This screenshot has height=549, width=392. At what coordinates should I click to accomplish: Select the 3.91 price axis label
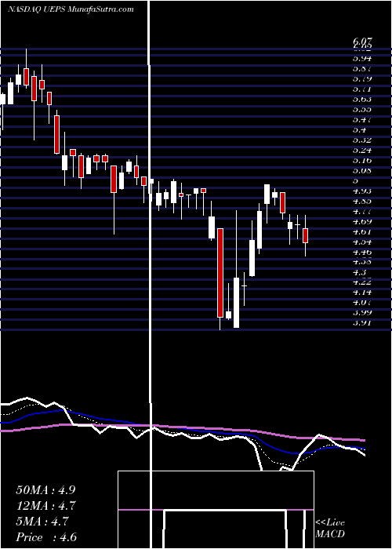pyautogui.click(x=362, y=323)
